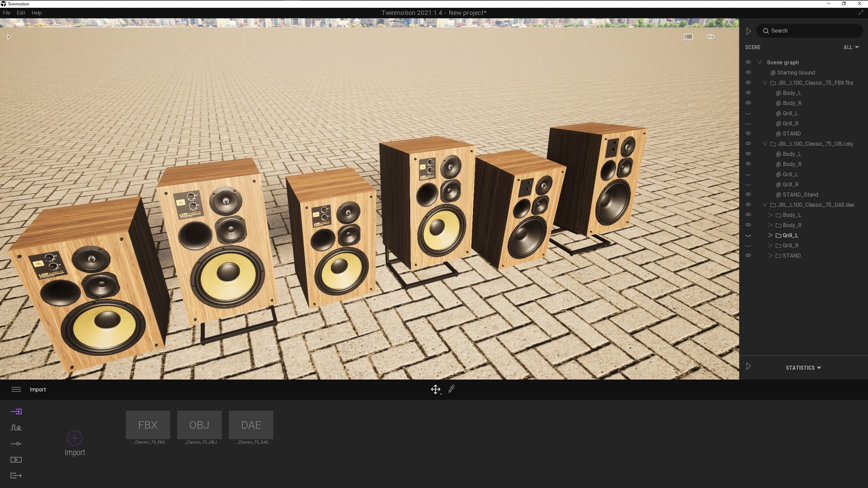
Task: Open the Import dock tab icon
Action: point(16,411)
